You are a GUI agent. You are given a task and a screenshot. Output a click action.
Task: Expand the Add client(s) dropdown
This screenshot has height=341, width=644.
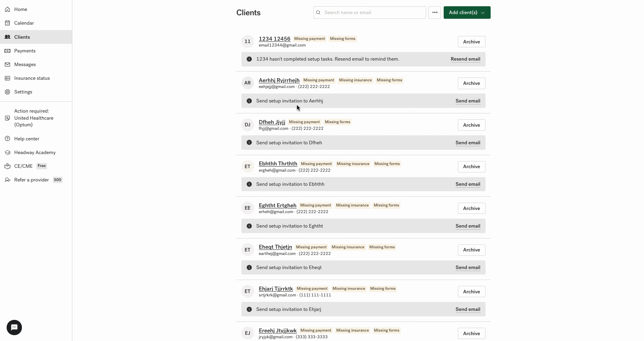(x=467, y=13)
